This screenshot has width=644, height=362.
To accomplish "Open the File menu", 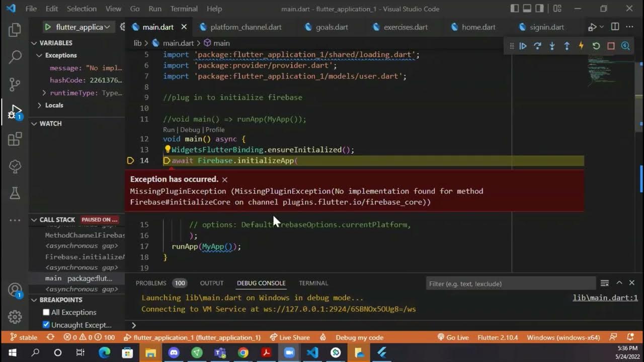I will click(x=31, y=9).
